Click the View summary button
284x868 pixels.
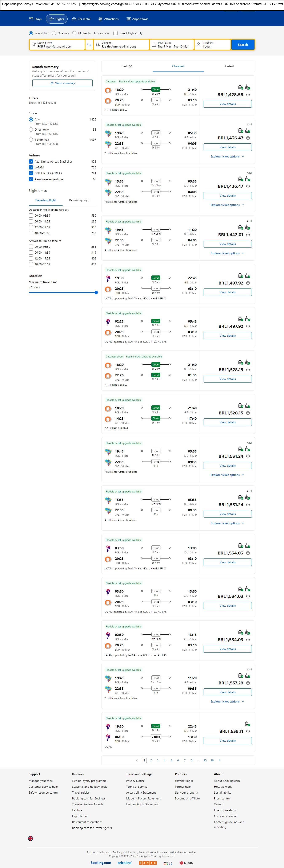[62, 83]
